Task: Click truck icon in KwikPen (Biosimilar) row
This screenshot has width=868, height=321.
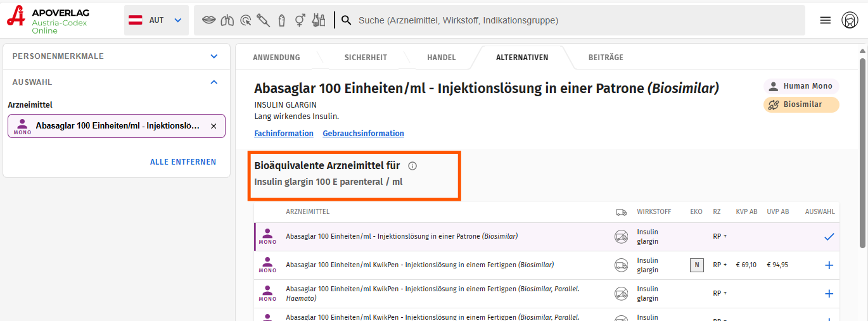Action: (x=621, y=265)
